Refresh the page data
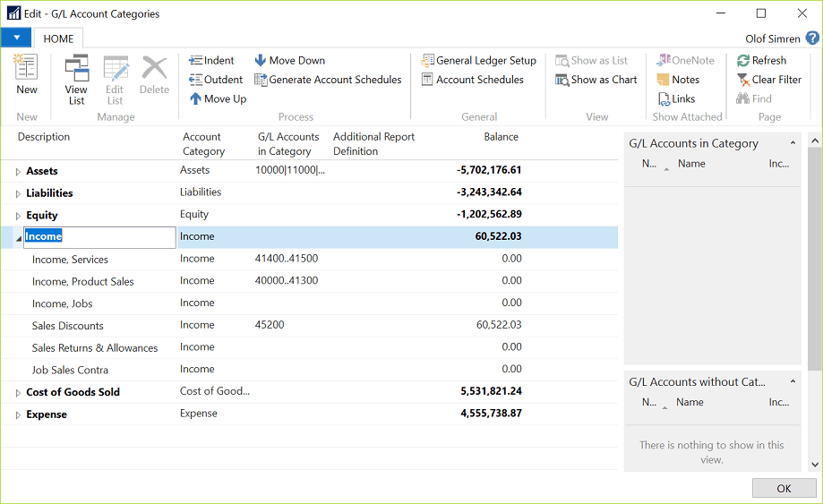Image resolution: width=823 pixels, height=504 pixels. pos(761,61)
